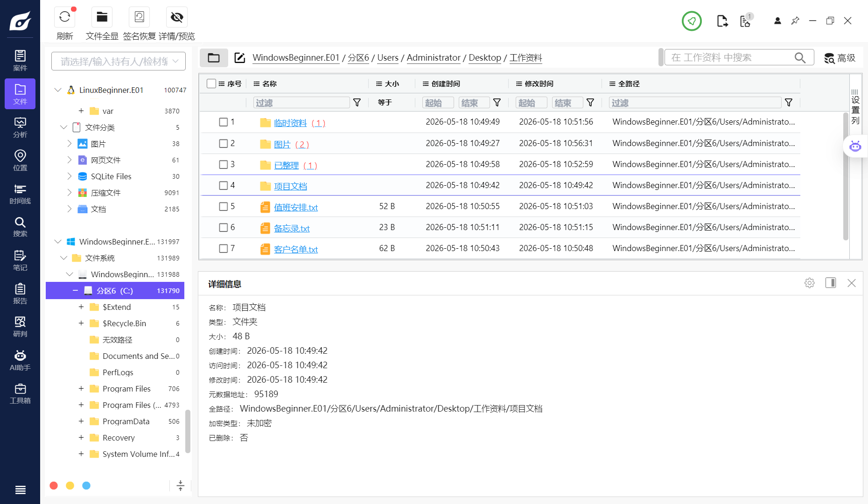Open the 时间线 sidebar section
The width and height of the screenshot is (868, 504).
point(20,194)
